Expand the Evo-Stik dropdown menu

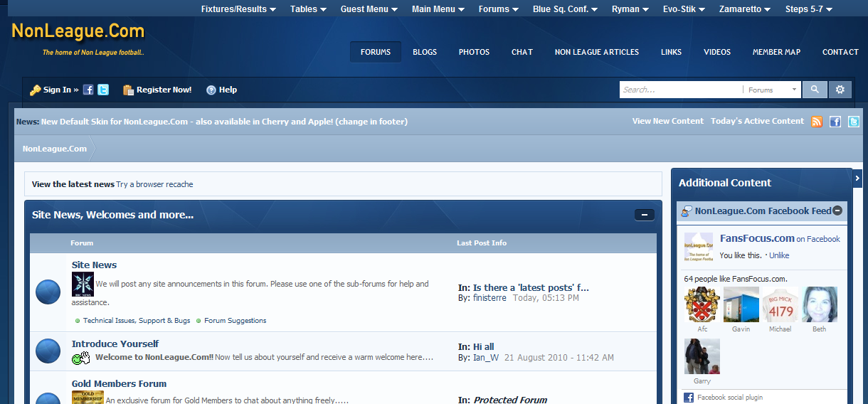(684, 9)
